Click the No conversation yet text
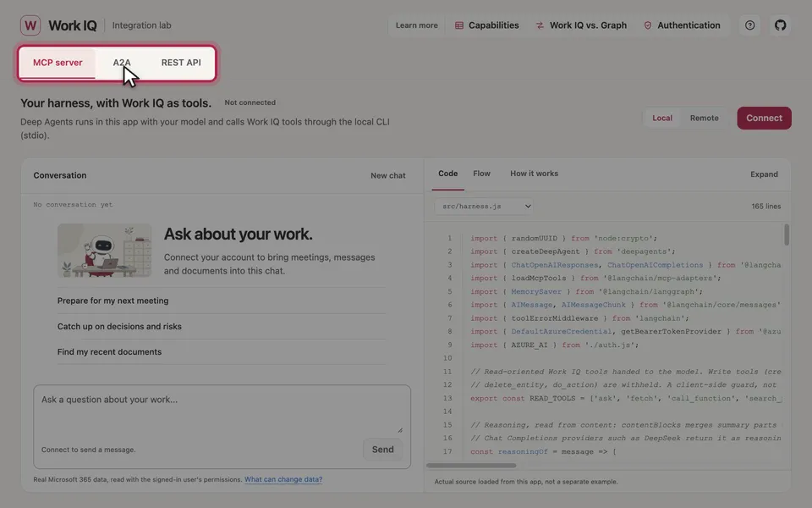 point(73,205)
